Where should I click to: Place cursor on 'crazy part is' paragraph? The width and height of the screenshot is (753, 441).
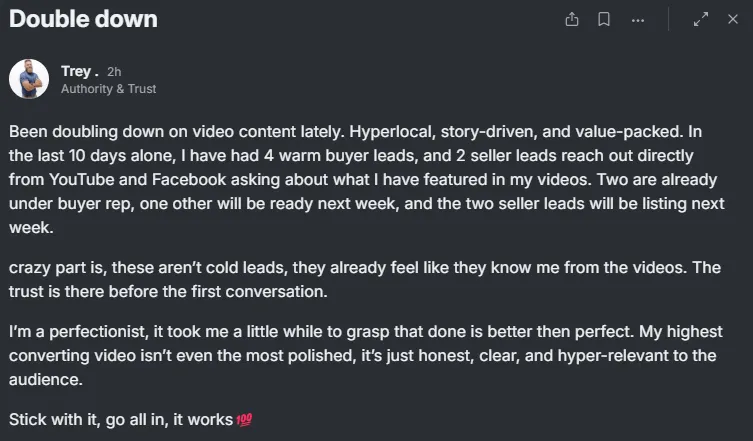point(365,279)
